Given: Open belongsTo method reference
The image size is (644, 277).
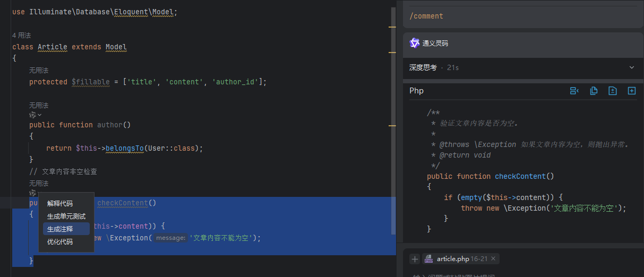Looking at the screenshot, I should click(x=124, y=148).
